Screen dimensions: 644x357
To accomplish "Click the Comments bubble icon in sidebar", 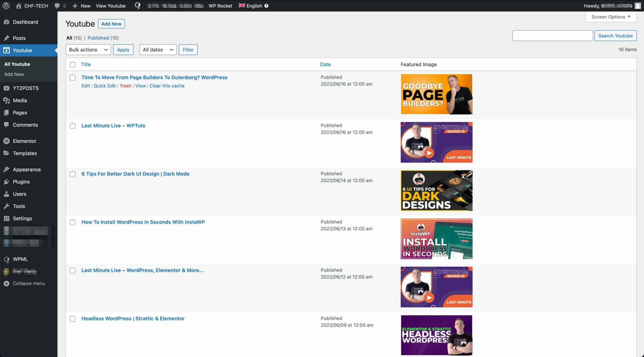I will tap(6, 125).
